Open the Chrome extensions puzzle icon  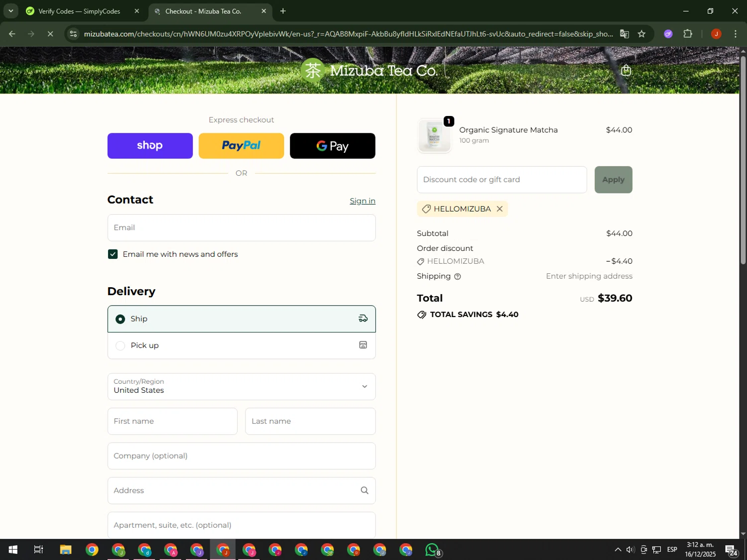point(688,34)
